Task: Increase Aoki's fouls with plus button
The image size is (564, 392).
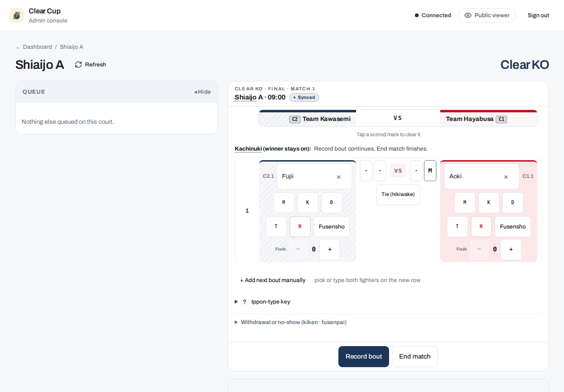Action: pyautogui.click(x=511, y=249)
